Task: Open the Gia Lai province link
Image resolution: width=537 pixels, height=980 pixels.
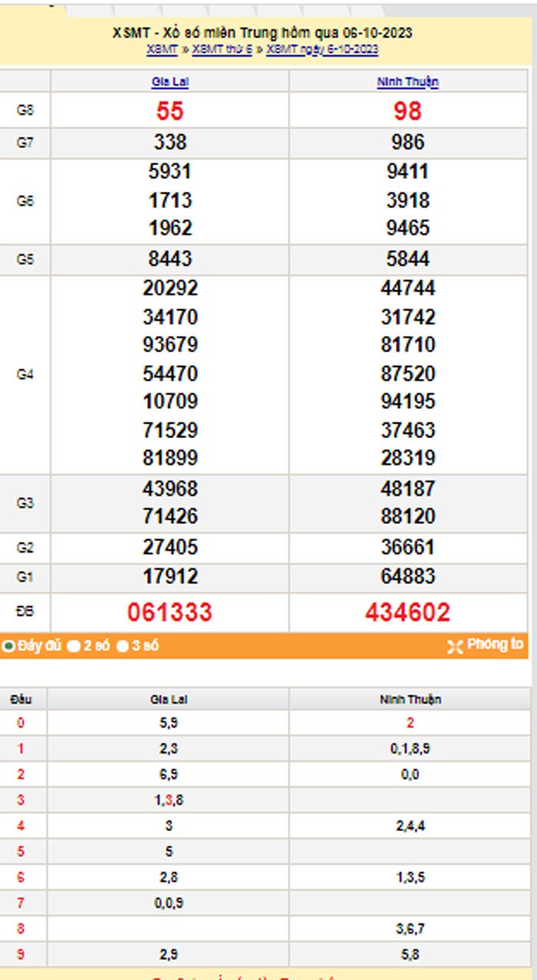Action: tap(170, 82)
